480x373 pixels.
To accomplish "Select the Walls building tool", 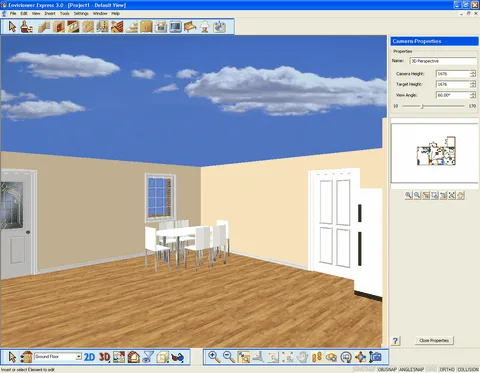I will pyautogui.click(x=44, y=27).
